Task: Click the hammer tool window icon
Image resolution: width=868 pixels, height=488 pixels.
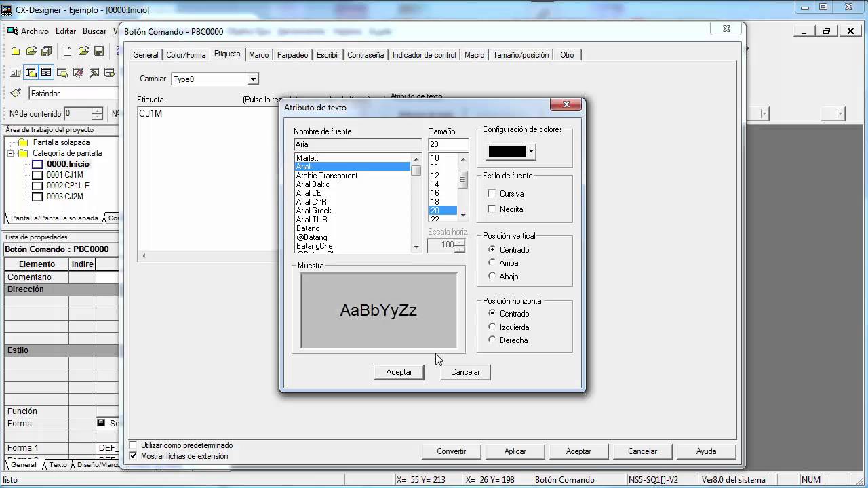Action: (x=94, y=73)
